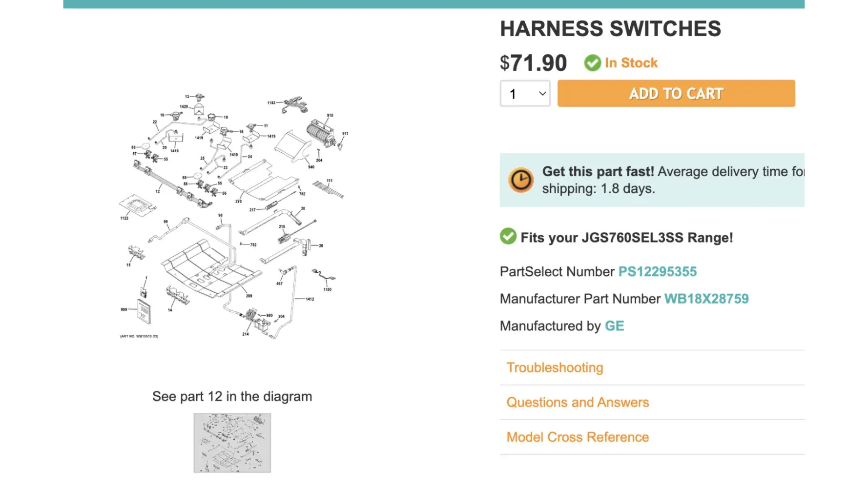The height and width of the screenshot is (488, 868).
Task: Click square plate part 1122 in diagram
Action: pos(137,205)
